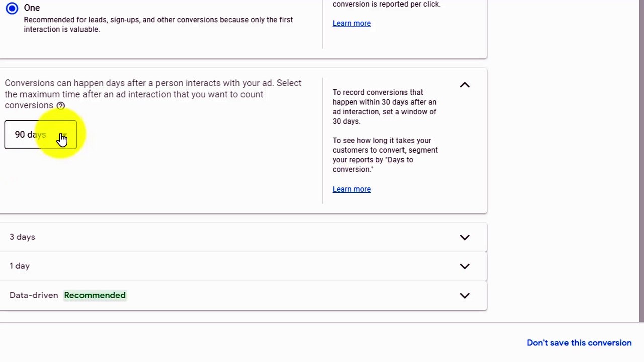This screenshot has width=644, height=362.
Task: Click the help question mark icon beside conversions
Action: [x=60, y=105]
